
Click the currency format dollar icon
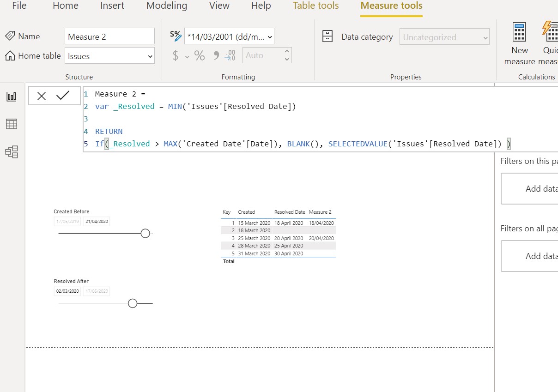coord(176,56)
